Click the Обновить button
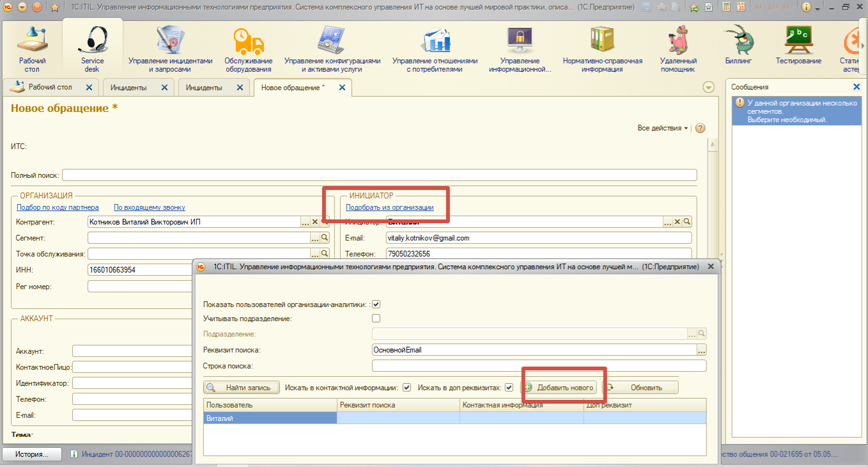 (x=640, y=387)
